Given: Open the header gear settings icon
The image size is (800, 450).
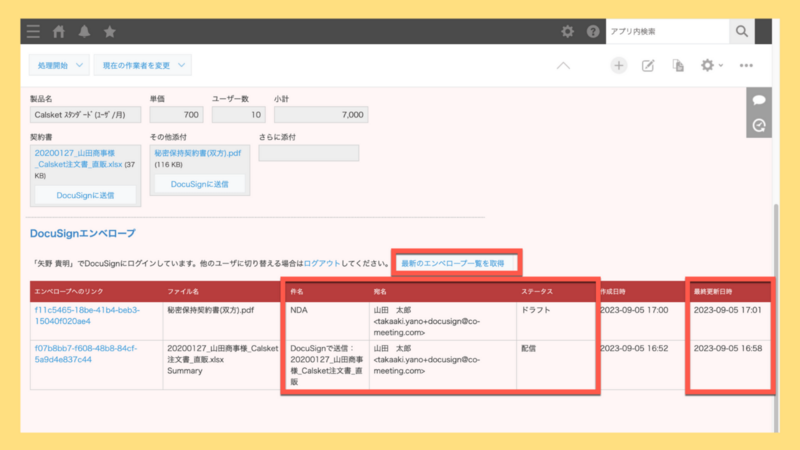Looking at the screenshot, I should (567, 32).
